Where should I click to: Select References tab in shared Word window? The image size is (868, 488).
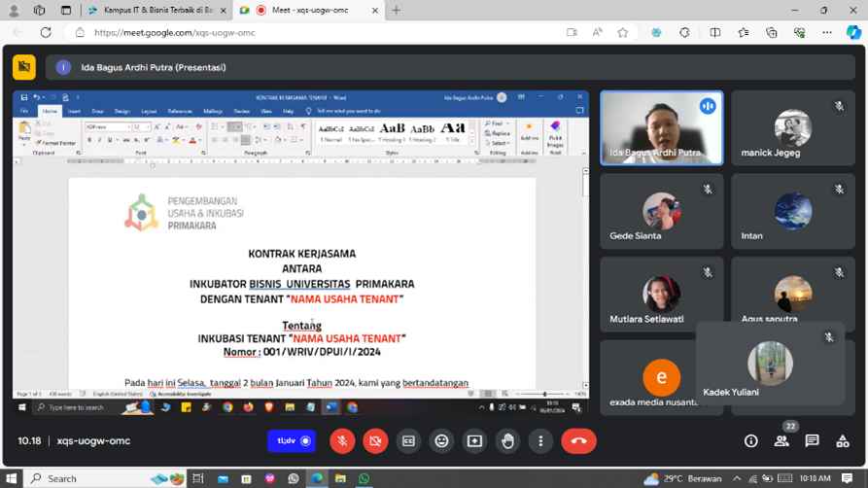(x=180, y=111)
